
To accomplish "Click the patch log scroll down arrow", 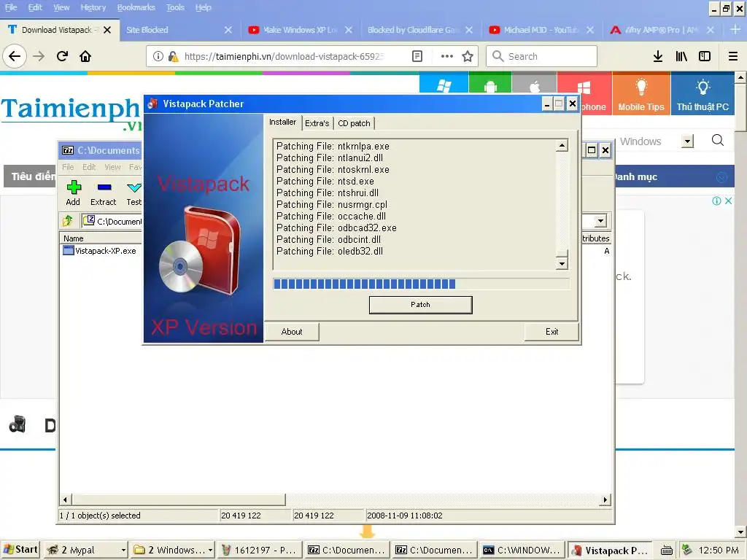I will pos(562,263).
